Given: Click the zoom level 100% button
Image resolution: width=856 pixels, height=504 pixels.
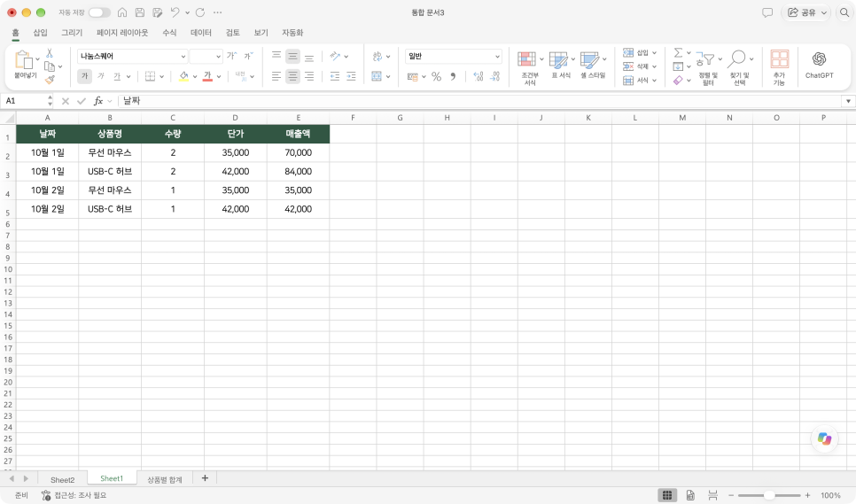Looking at the screenshot, I should click(830, 495).
